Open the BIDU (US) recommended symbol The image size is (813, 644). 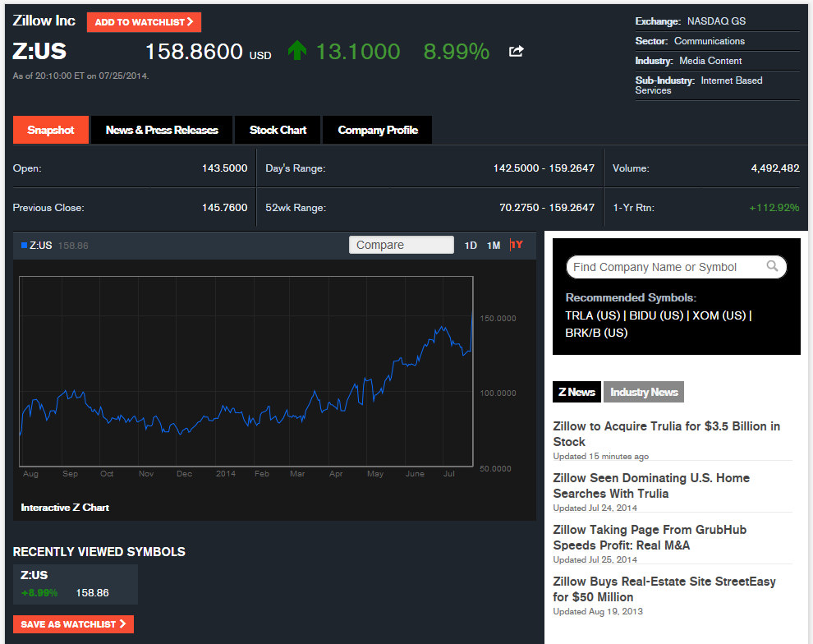656,315
